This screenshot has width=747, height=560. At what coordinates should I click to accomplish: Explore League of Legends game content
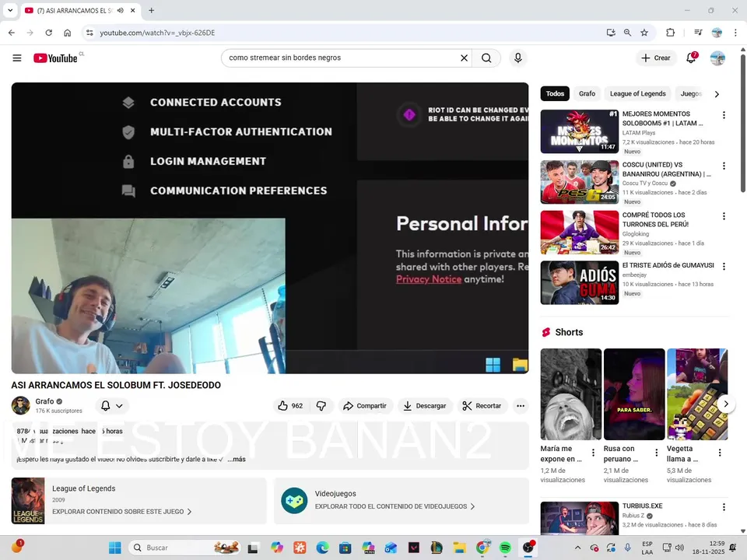coord(122,512)
